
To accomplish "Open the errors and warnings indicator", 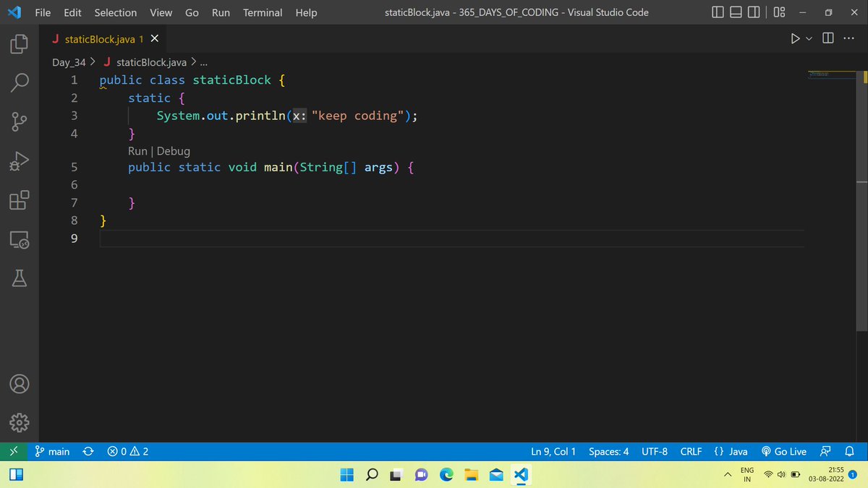I will point(127,451).
